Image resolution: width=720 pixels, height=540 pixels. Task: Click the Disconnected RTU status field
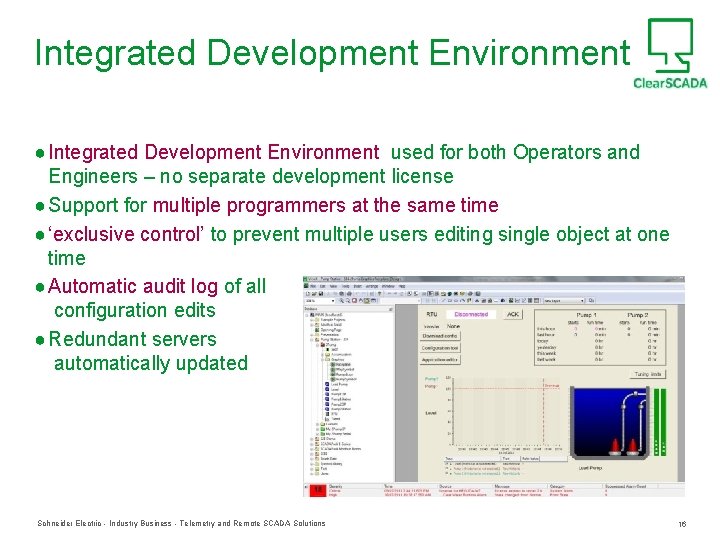pyautogui.click(x=472, y=314)
